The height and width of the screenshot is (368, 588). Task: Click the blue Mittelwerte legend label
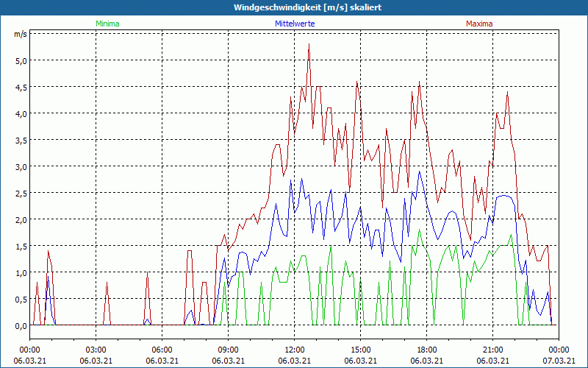295,24
